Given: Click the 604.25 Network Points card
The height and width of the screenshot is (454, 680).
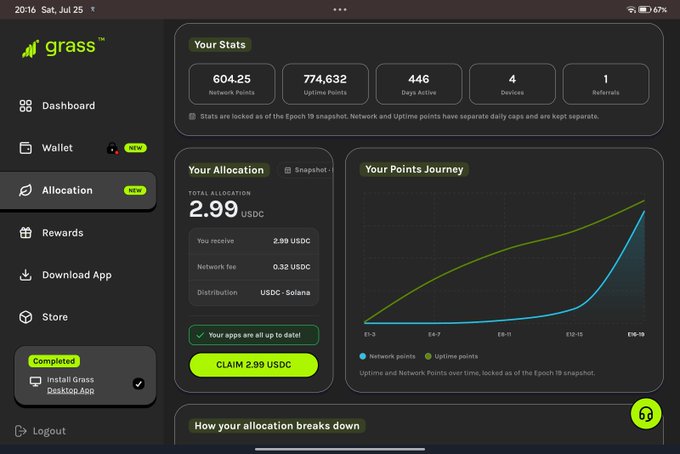Looking at the screenshot, I should click(232, 84).
